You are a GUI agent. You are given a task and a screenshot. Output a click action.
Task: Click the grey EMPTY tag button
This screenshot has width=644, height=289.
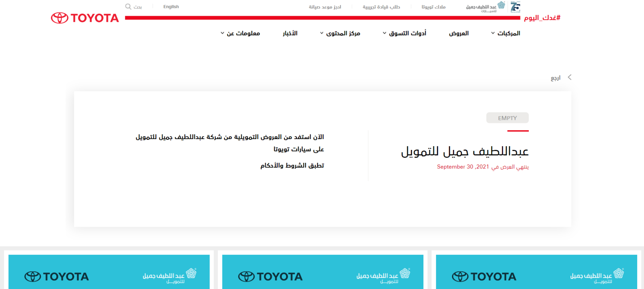pyautogui.click(x=507, y=118)
